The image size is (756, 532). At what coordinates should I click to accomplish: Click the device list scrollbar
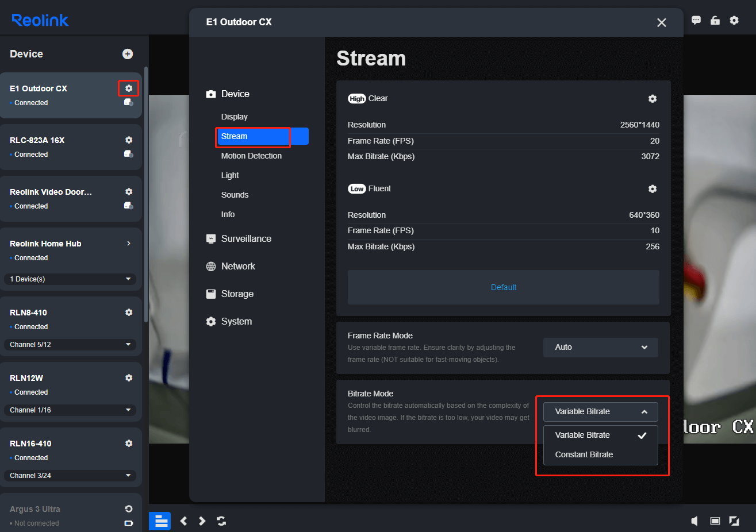point(146,194)
